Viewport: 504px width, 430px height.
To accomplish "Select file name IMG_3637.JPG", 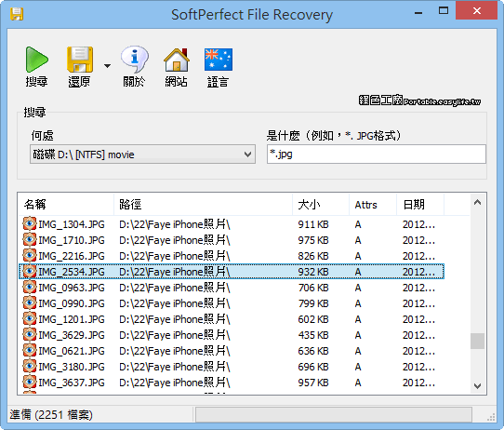I will [x=72, y=383].
